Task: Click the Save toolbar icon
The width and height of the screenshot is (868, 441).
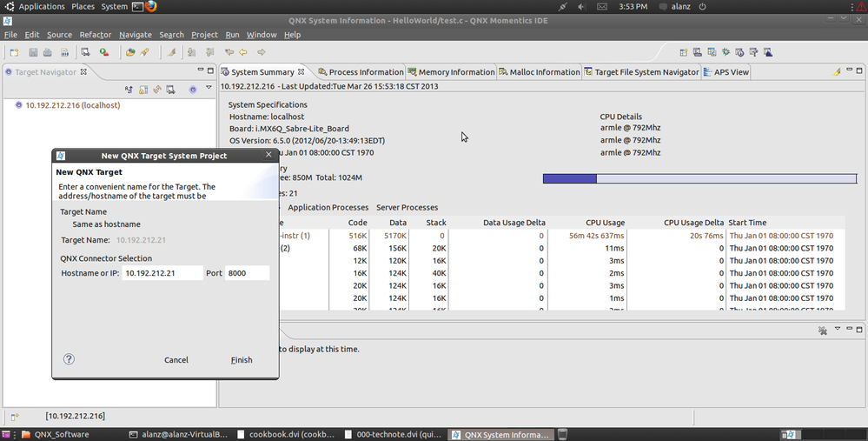Action: coord(33,52)
